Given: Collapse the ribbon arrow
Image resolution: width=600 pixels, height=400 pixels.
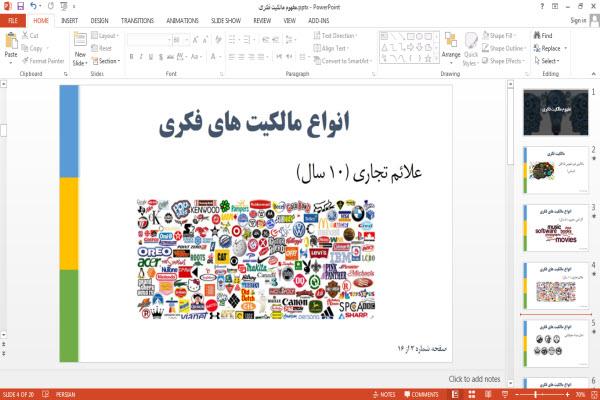Looking at the screenshot, I should tap(593, 73).
